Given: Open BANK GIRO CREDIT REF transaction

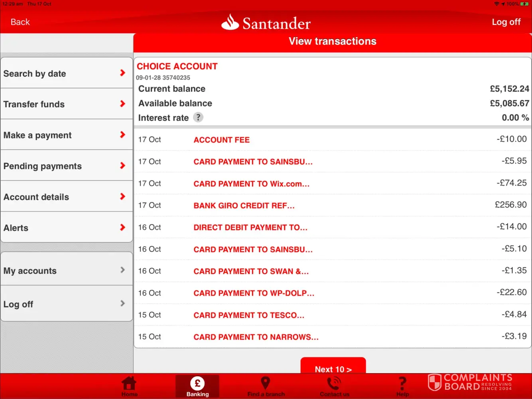Looking at the screenshot, I should (x=333, y=205).
